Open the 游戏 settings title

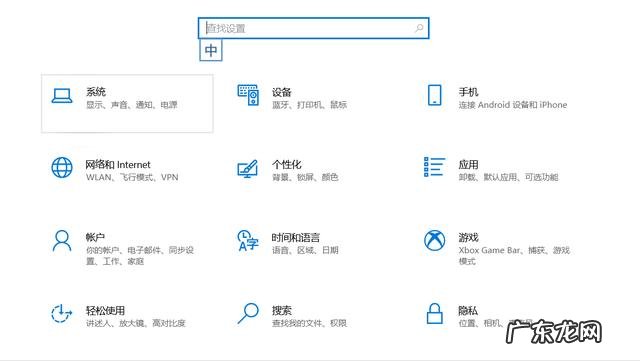click(468, 237)
